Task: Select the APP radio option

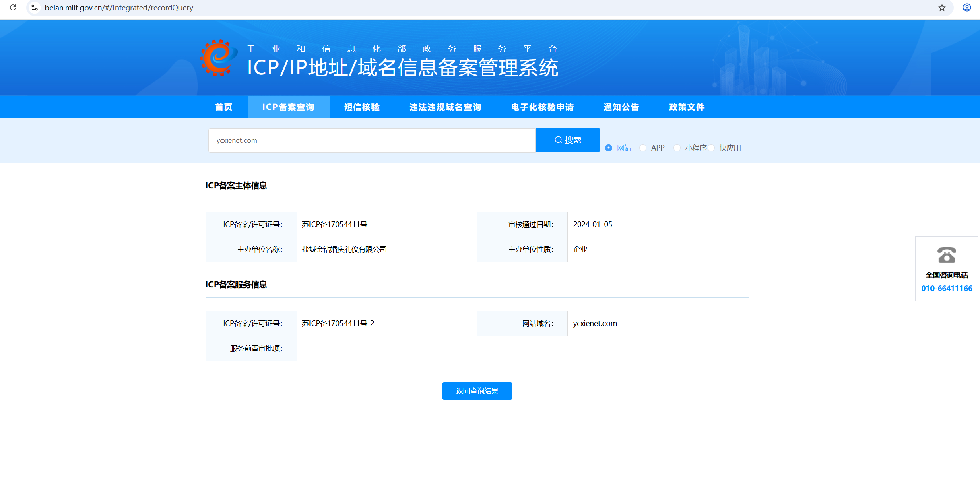Action: (643, 148)
